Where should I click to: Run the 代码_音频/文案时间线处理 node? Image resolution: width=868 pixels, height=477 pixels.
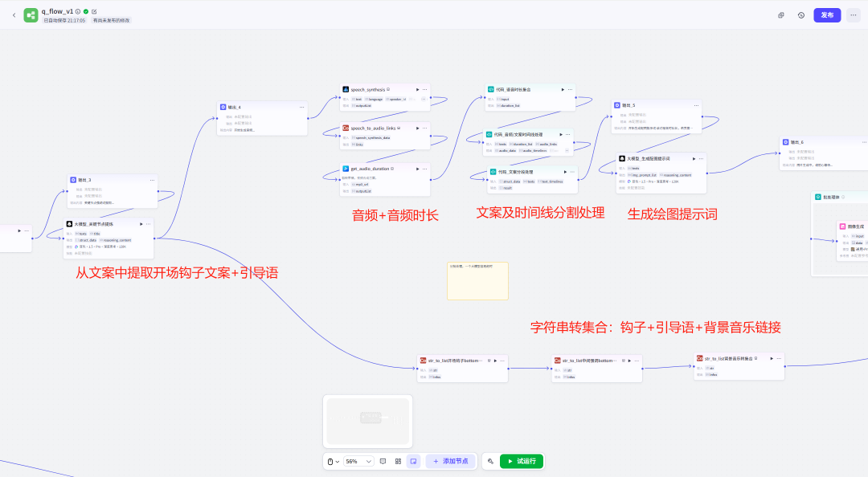(561, 134)
